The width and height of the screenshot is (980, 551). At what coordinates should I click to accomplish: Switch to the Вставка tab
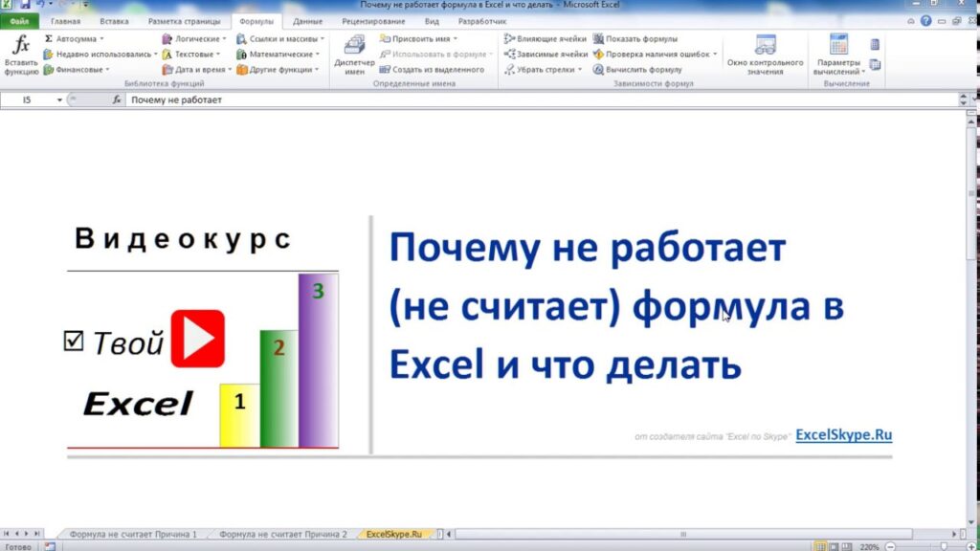[115, 21]
